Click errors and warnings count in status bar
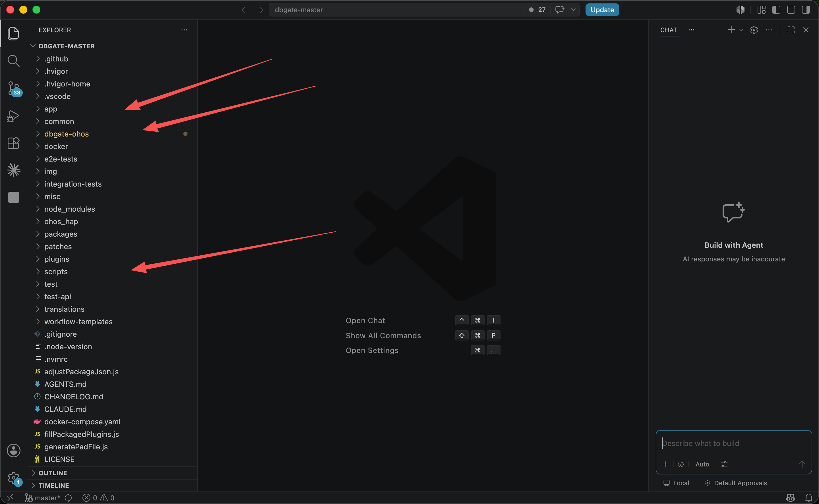Viewport: 819px width, 504px height. (99, 498)
